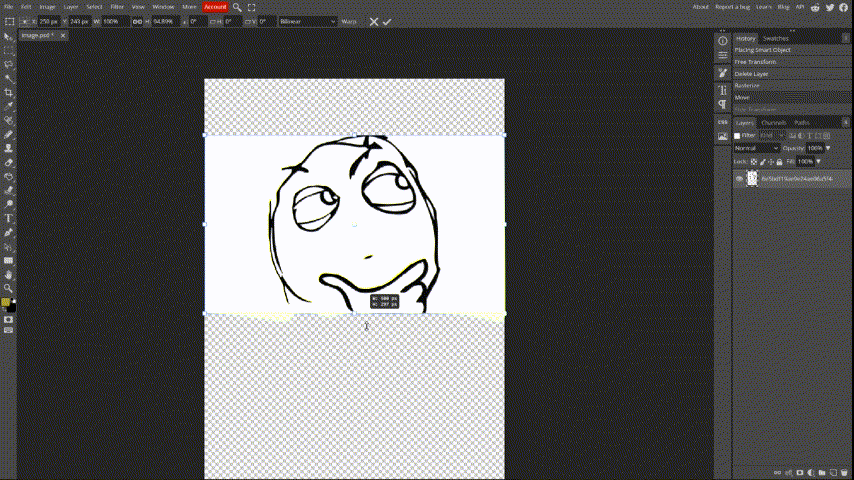Select the Type tool
854x480 pixels.
tap(9, 218)
